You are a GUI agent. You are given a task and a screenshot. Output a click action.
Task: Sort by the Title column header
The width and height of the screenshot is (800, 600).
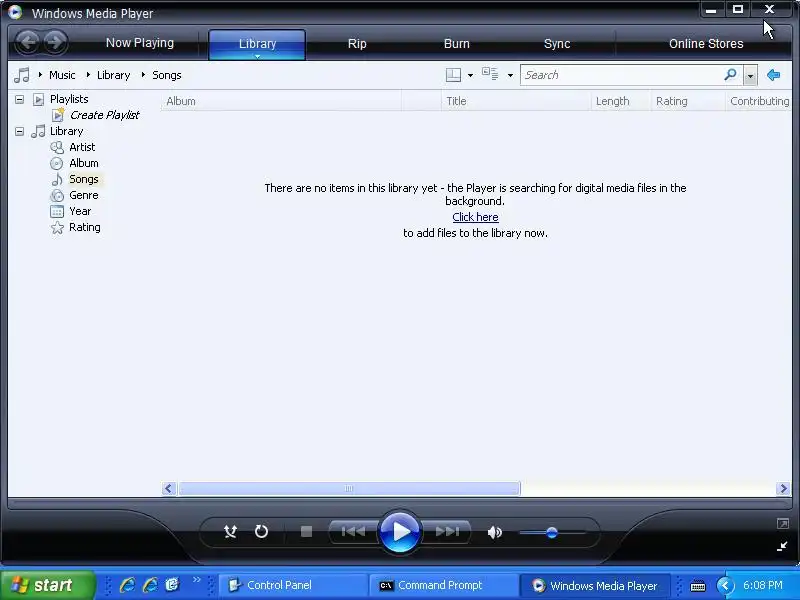[516, 101]
